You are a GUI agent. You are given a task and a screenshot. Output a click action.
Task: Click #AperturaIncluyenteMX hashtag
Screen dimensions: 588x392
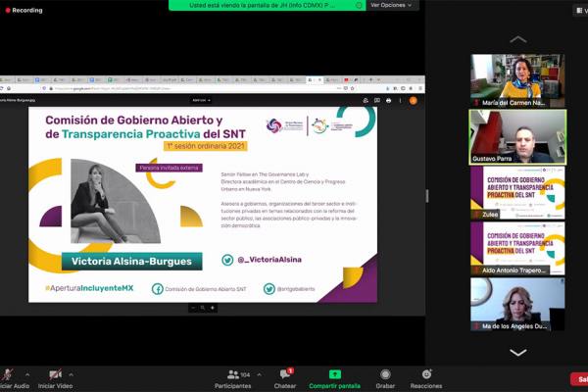[x=89, y=288]
